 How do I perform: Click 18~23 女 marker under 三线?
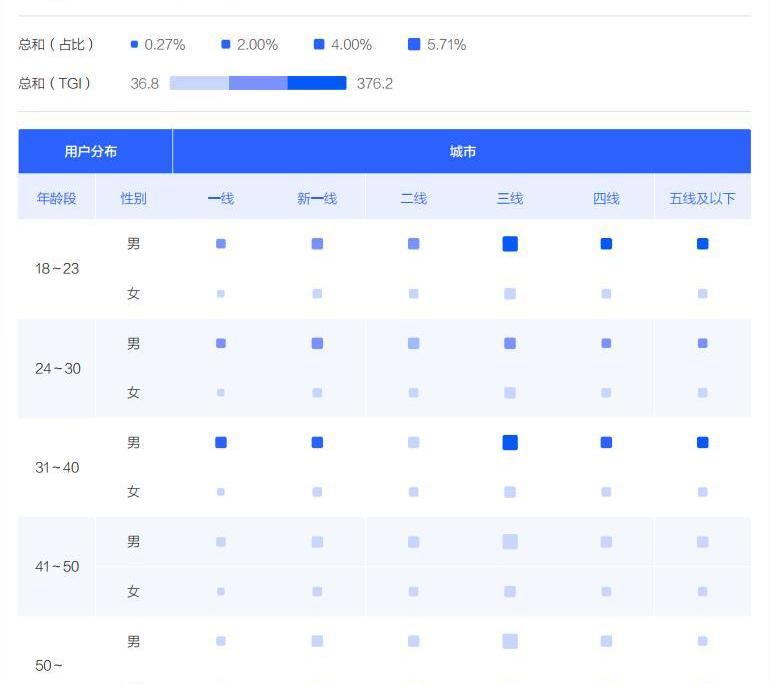[x=510, y=294]
